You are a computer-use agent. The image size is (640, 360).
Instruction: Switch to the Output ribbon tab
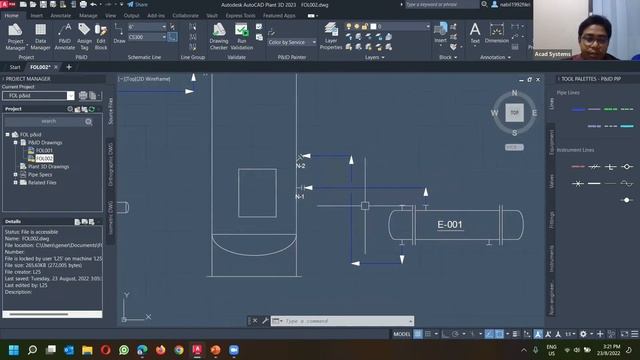click(x=131, y=16)
